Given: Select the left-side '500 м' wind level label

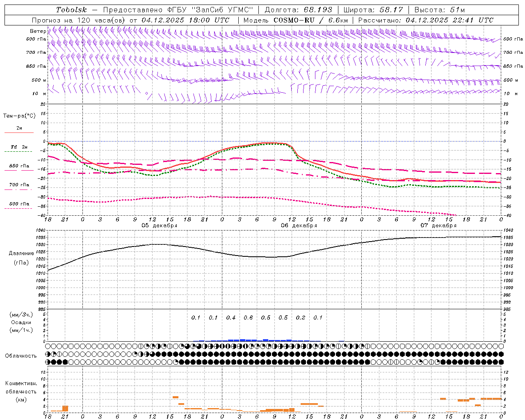Looking at the screenshot, I should tap(39, 80).
